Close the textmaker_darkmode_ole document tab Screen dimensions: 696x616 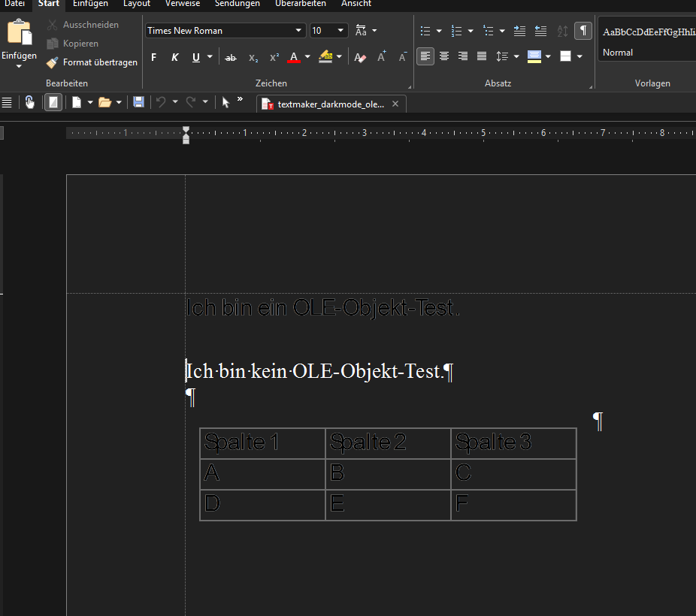click(x=395, y=104)
